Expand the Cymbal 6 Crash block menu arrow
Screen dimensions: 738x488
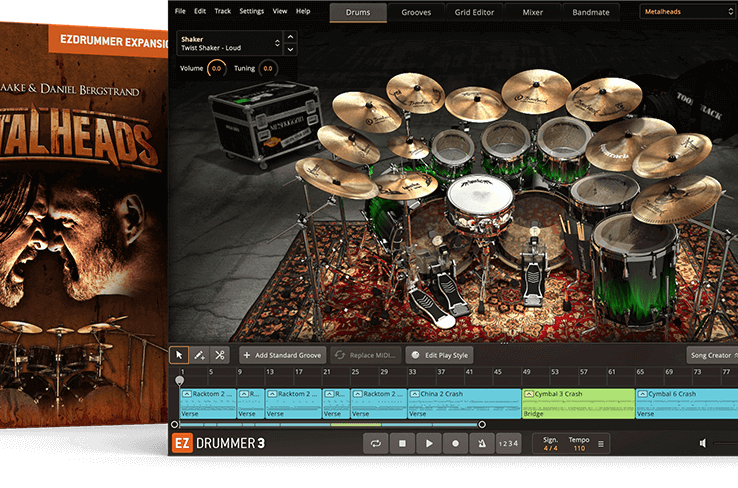pos(642,394)
